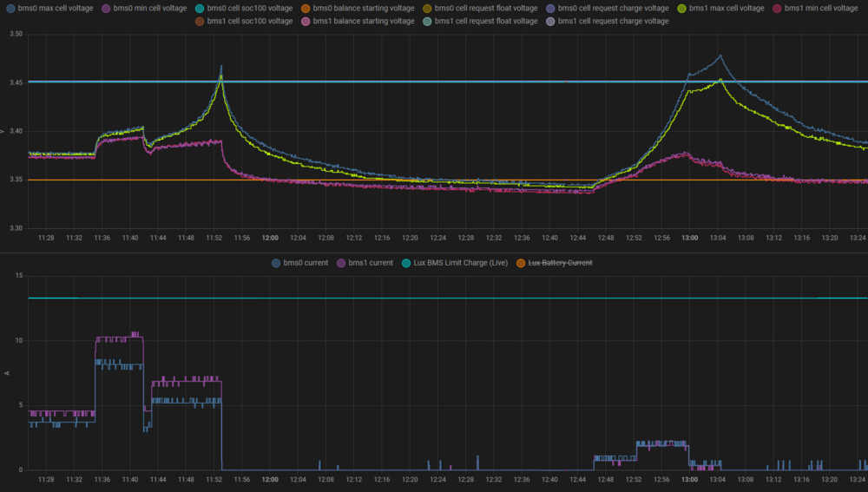This screenshot has width=868, height=492.
Task: Click the bms0 current legend circle
Action: click(276, 262)
